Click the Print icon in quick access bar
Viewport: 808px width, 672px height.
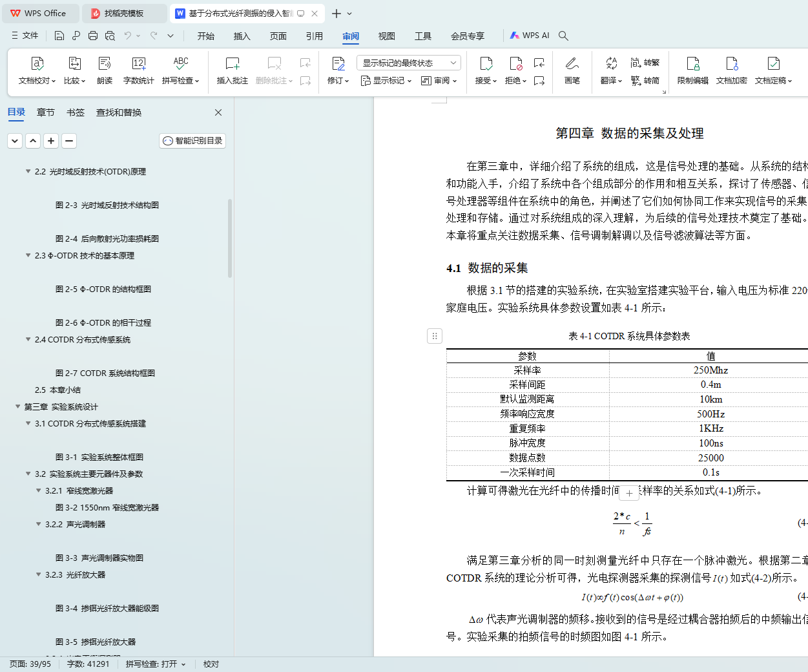pos(93,36)
